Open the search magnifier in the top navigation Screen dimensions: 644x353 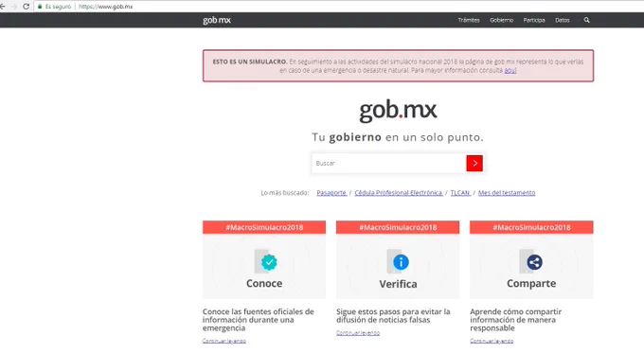(x=586, y=20)
